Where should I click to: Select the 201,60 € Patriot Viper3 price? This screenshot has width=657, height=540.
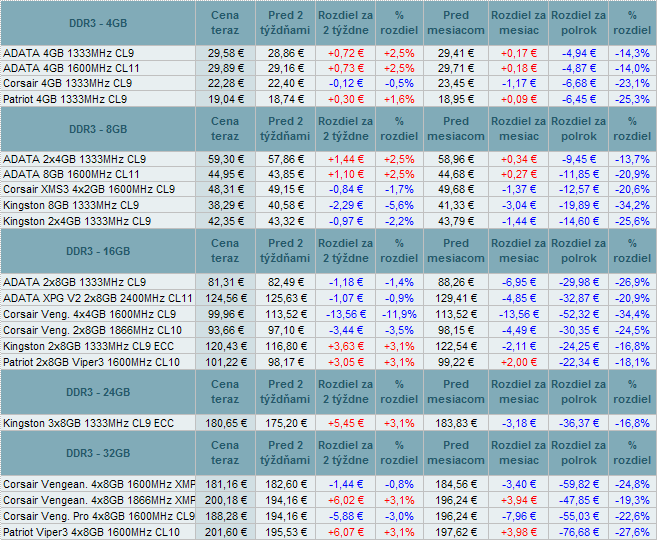pyautogui.click(x=225, y=532)
